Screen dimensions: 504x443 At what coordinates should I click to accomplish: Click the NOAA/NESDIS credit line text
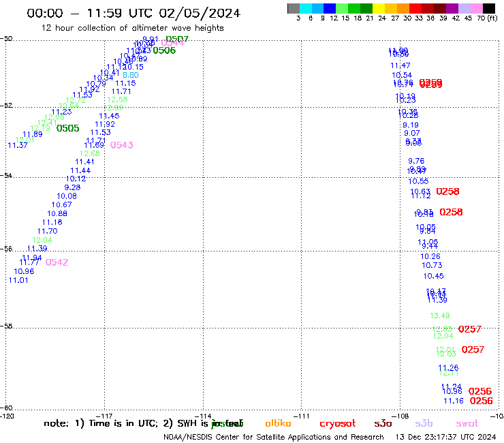pos(274,437)
